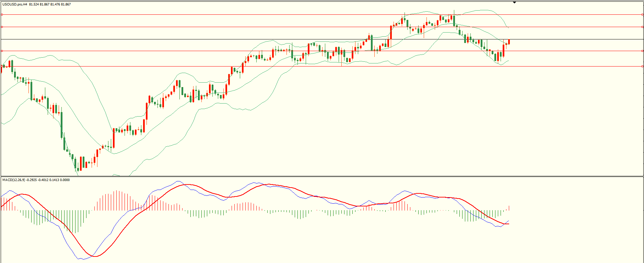Screen dimensions: 644x263
Task: Select the right handle of topmost red line
Action: pos(642,15)
